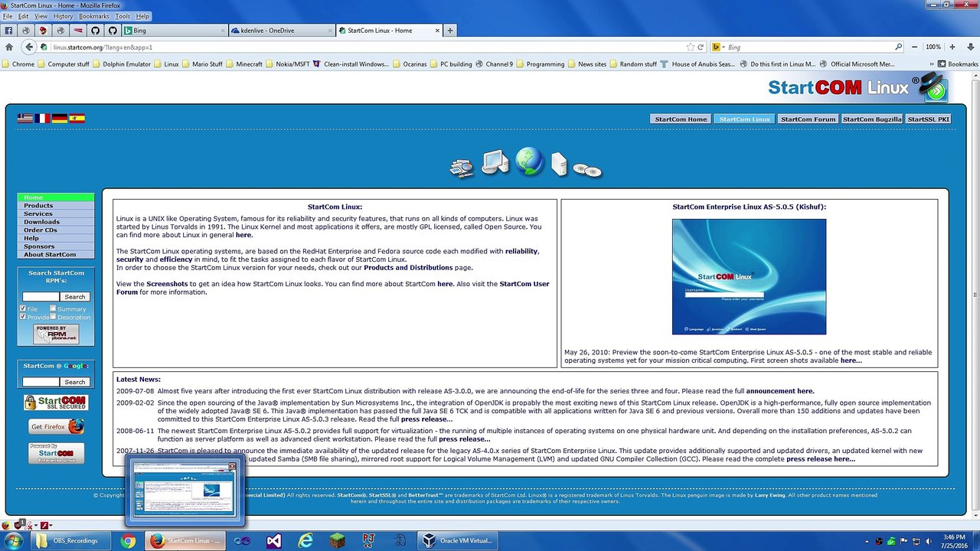Open the Tools menu
This screenshot has width=980, height=551.
click(x=122, y=16)
